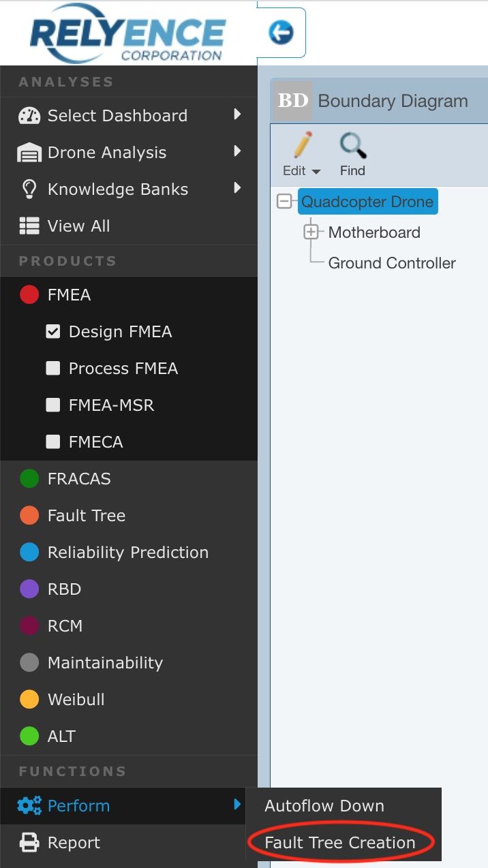The image size is (488, 868).
Task: Click the Find magnifier icon
Action: click(x=352, y=145)
